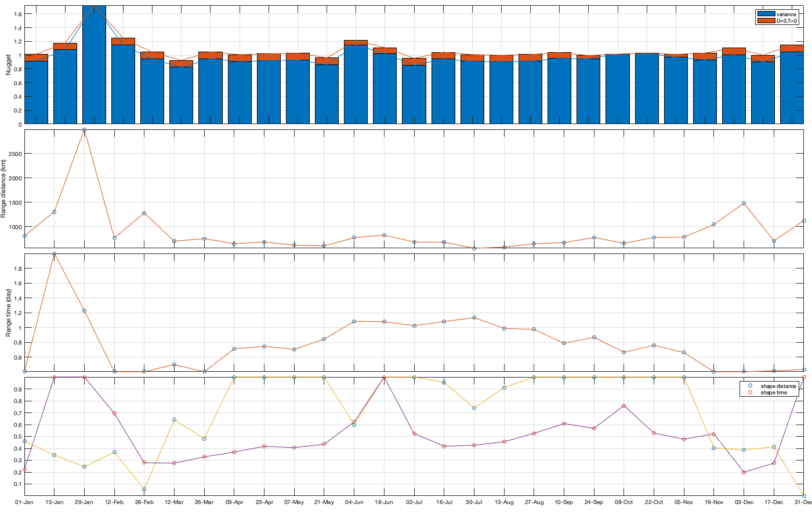Click the shape time marker at 08-Oct
This screenshot has width=812, height=522.
pyautogui.click(x=623, y=406)
